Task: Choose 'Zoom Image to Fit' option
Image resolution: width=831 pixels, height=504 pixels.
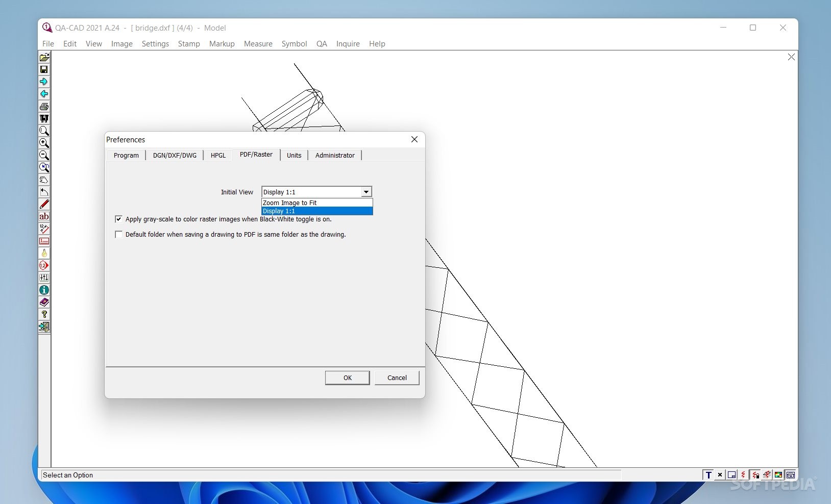Action: tap(317, 203)
